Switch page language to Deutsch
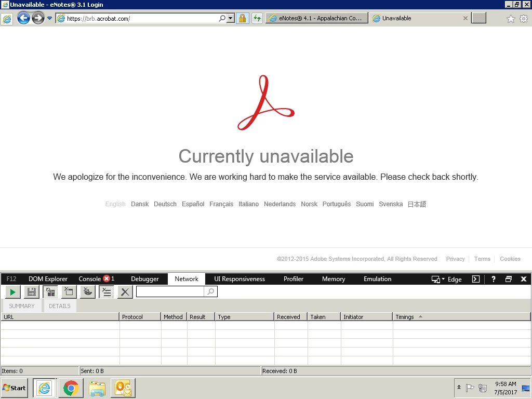 click(x=165, y=204)
